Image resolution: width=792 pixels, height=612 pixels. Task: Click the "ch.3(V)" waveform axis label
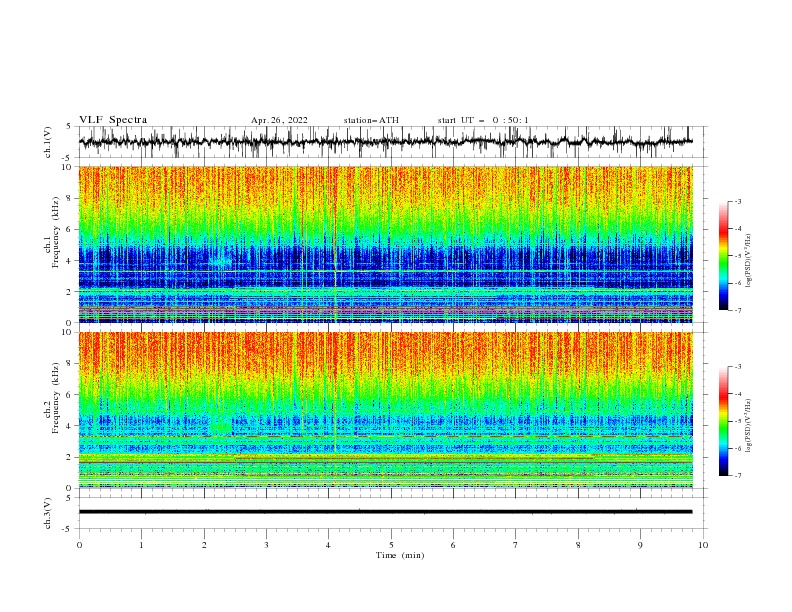click(48, 513)
